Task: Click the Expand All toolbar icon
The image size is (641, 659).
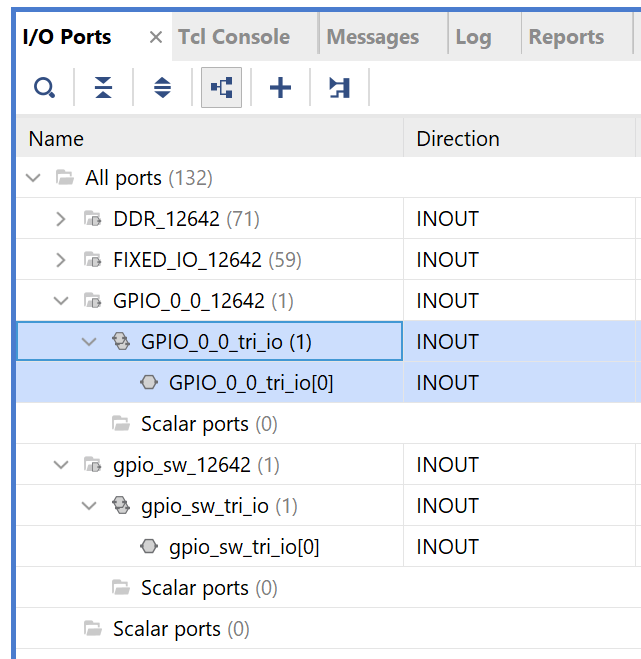Action: point(162,87)
